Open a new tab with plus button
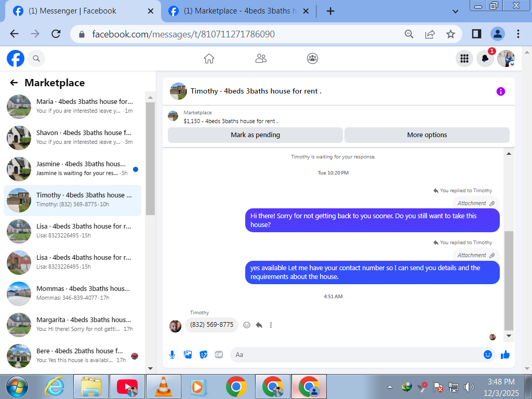The image size is (532, 399). 330,11
